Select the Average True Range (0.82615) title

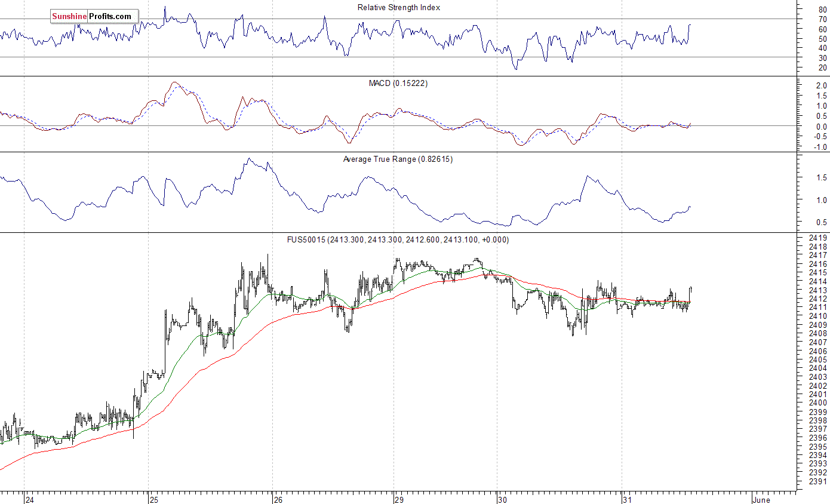click(x=398, y=159)
